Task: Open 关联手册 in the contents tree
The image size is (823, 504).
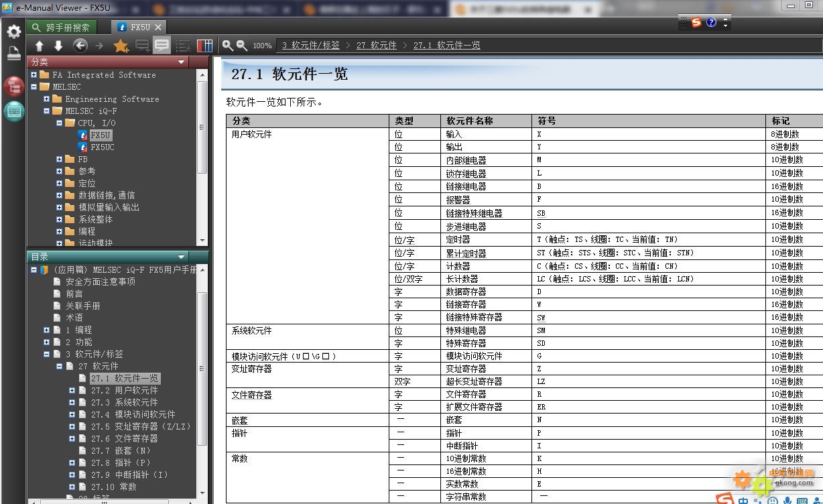Action: click(x=82, y=306)
